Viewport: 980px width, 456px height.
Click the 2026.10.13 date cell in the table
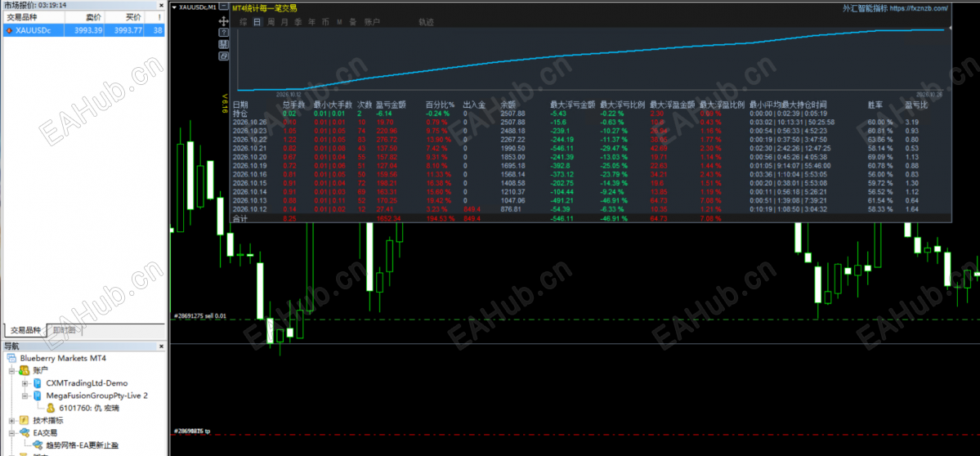pyautogui.click(x=249, y=201)
